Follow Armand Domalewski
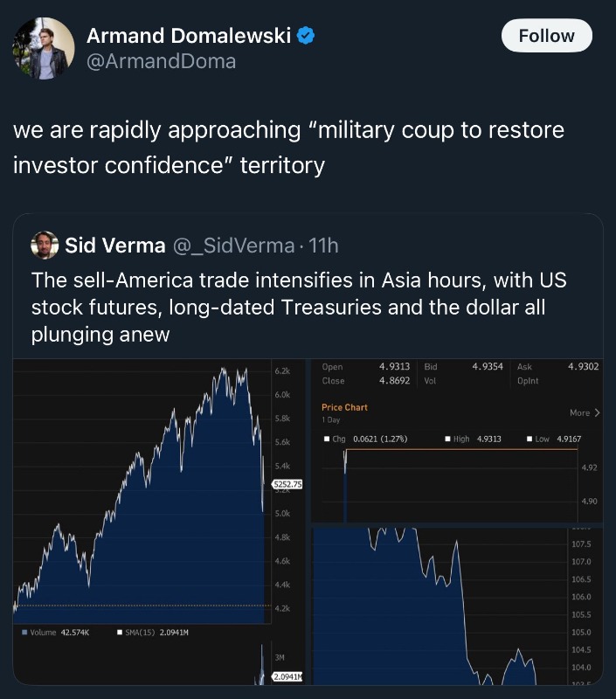 pyautogui.click(x=546, y=36)
